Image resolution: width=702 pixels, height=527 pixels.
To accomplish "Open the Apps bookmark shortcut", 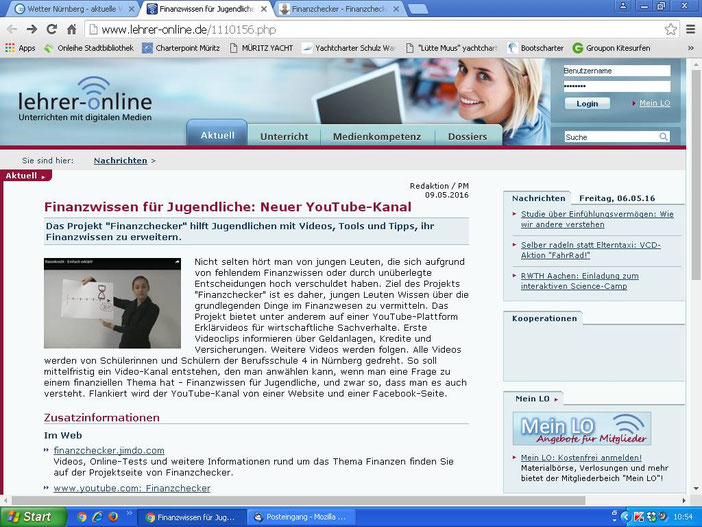I will tap(20, 48).
